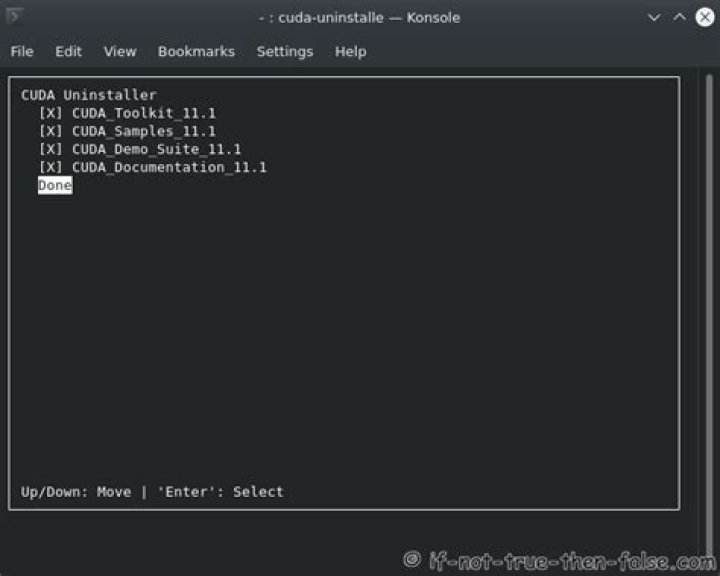Click the 'Up/Down: Move' hint text
Screen dimensions: 720x576
tap(76, 492)
